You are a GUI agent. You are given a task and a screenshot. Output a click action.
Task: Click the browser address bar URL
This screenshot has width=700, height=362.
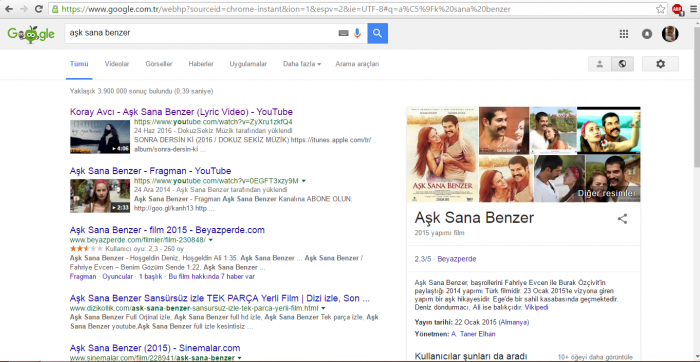pos(286,9)
